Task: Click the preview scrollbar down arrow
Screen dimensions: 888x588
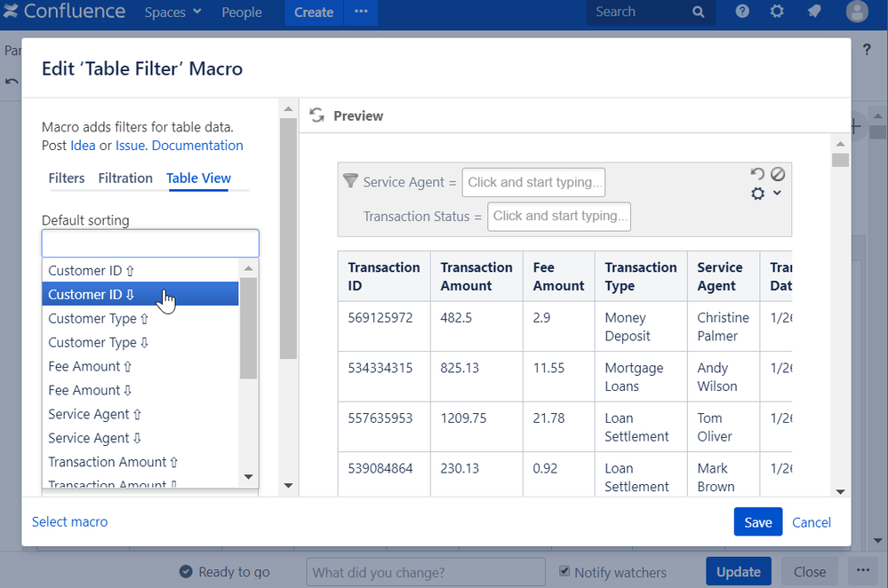Action: (840, 492)
